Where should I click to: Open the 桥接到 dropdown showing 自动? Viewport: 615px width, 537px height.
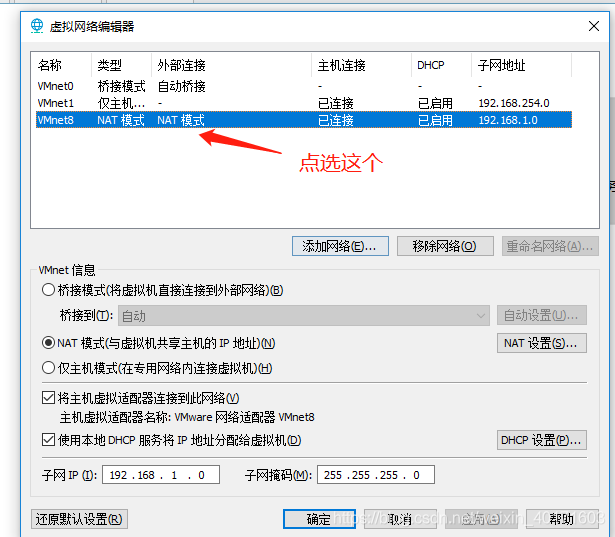tap(304, 315)
